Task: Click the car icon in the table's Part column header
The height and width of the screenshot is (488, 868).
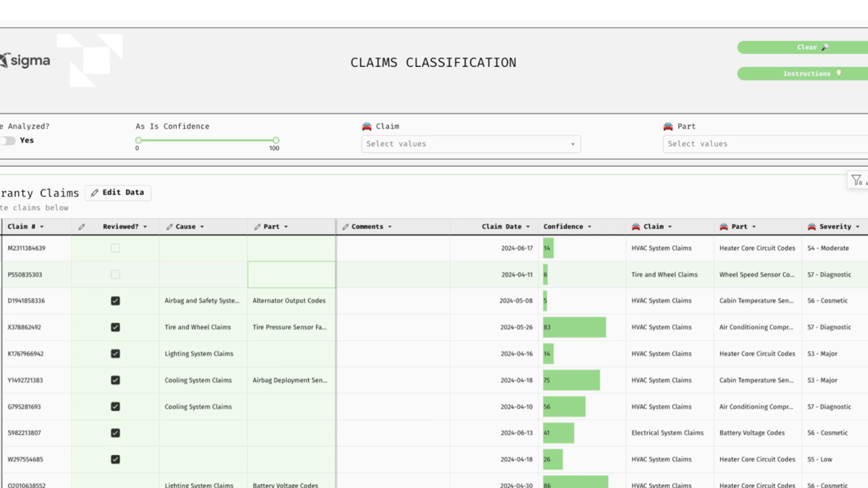Action: point(724,227)
